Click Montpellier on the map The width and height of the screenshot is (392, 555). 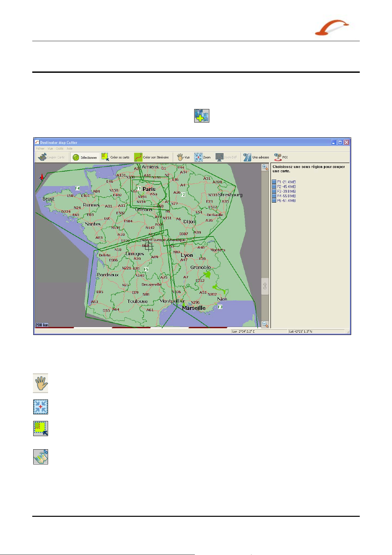tap(172, 301)
